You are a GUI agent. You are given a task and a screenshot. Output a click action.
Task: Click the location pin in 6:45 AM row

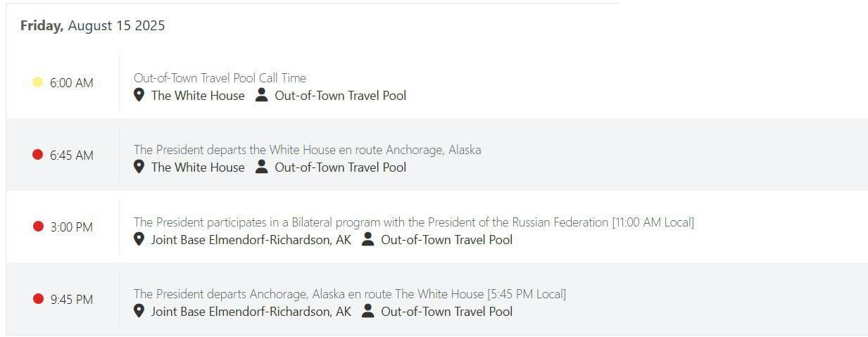[x=139, y=167]
